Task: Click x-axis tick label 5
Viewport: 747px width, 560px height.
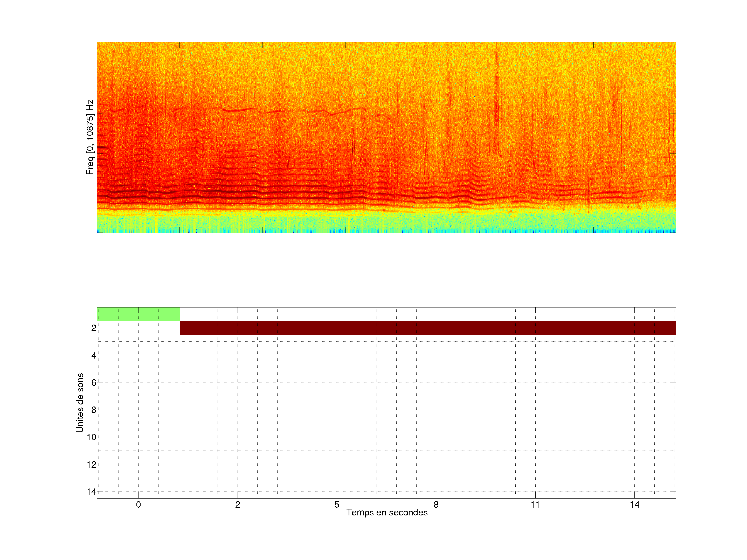Action: pyautogui.click(x=337, y=505)
